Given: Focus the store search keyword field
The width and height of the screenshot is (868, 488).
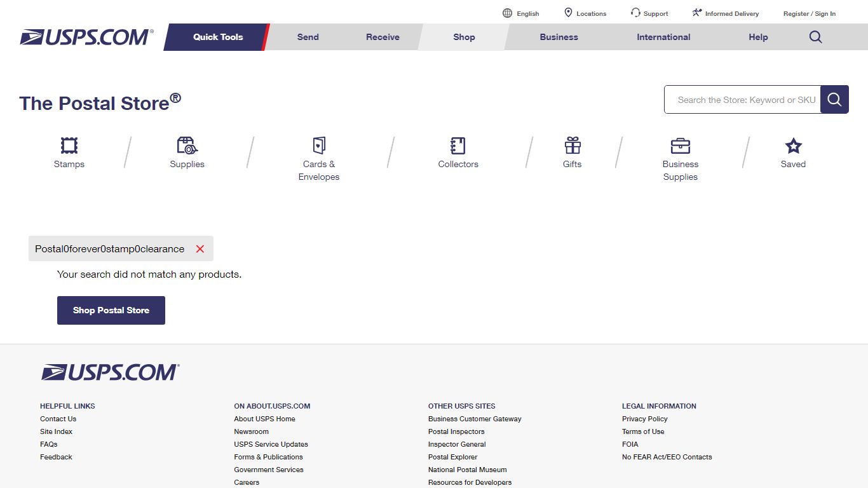Looking at the screenshot, I should click(742, 100).
